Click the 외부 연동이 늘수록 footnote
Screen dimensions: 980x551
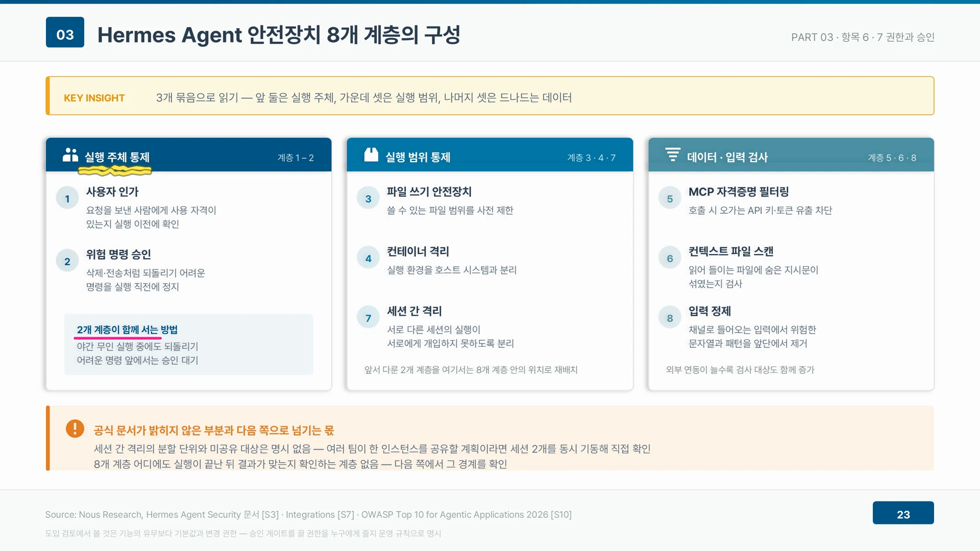click(x=740, y=370)
